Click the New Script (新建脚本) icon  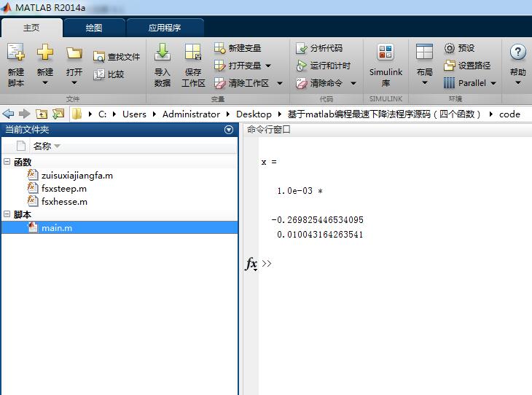tap(15, 52)
